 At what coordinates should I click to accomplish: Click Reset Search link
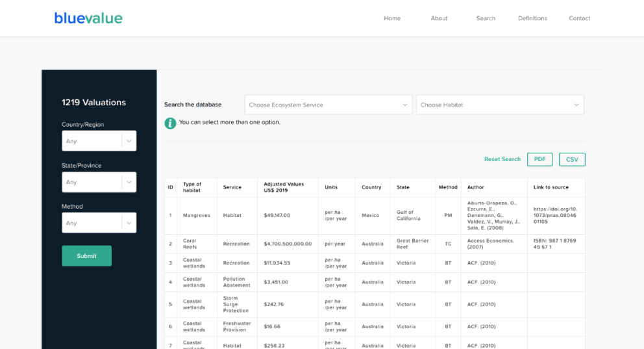[x=502, y=159]
